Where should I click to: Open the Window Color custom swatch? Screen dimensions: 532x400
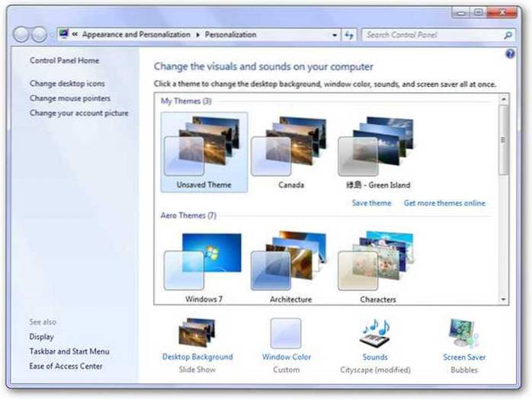(286, 333)
